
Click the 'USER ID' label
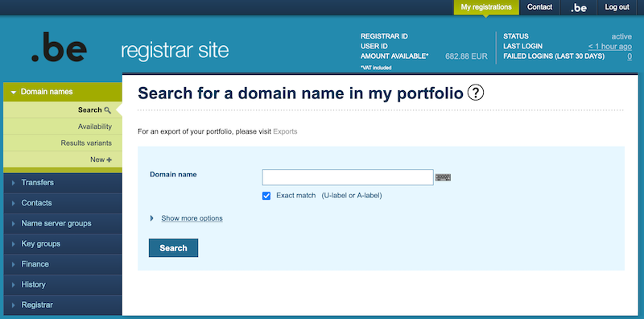click(374, 46)
